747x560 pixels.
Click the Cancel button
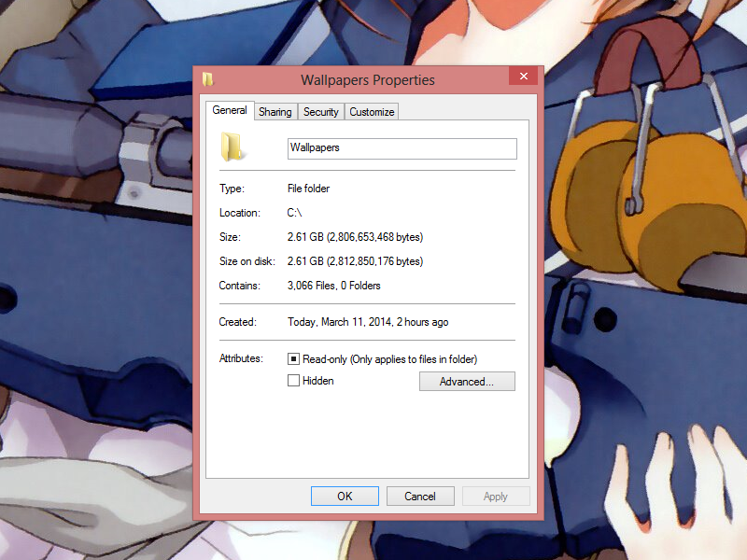pyautogui.click(x=420, y=497)
